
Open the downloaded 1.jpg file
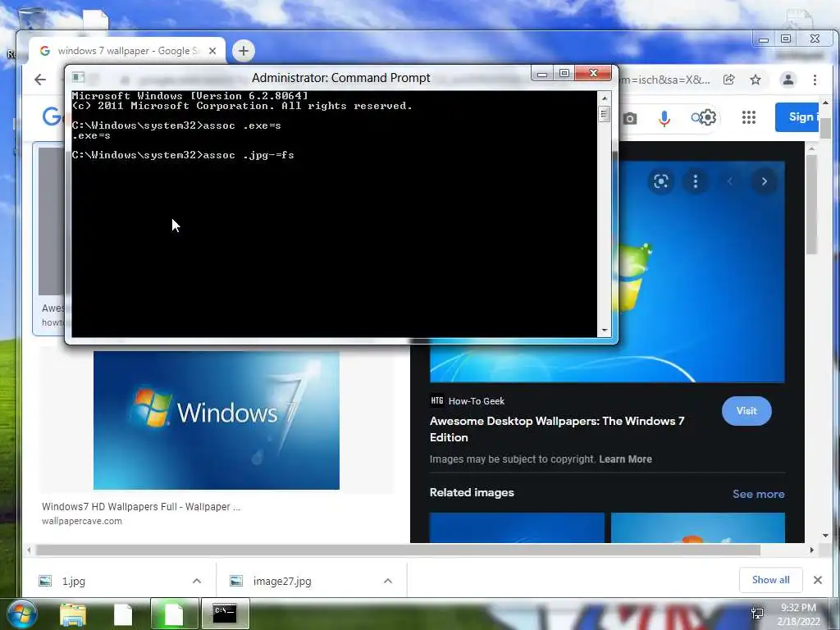pos(73,582)
